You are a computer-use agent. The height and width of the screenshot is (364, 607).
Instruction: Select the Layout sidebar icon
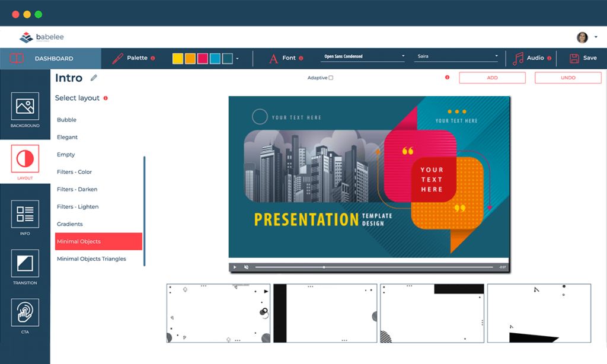pos(25,159)
